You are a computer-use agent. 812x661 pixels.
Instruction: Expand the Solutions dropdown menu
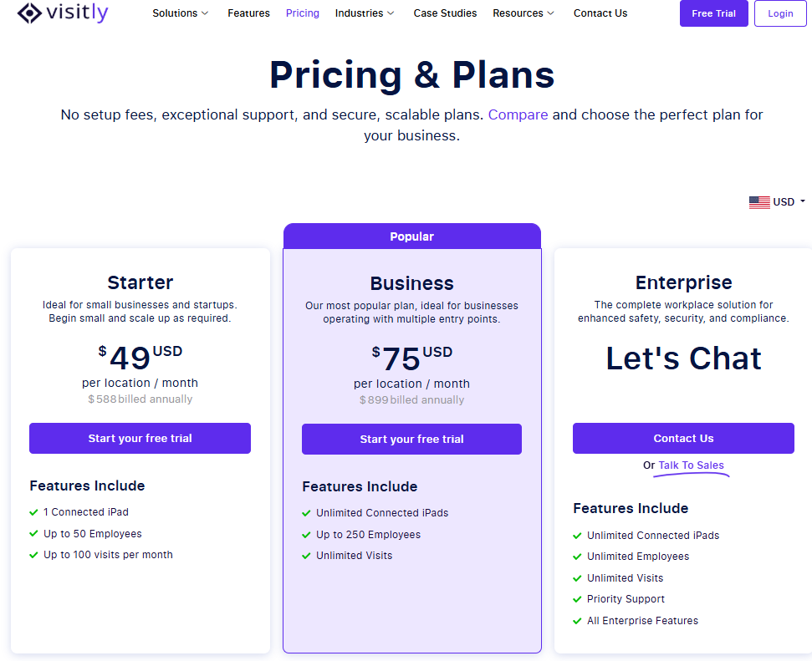[181, 13]
